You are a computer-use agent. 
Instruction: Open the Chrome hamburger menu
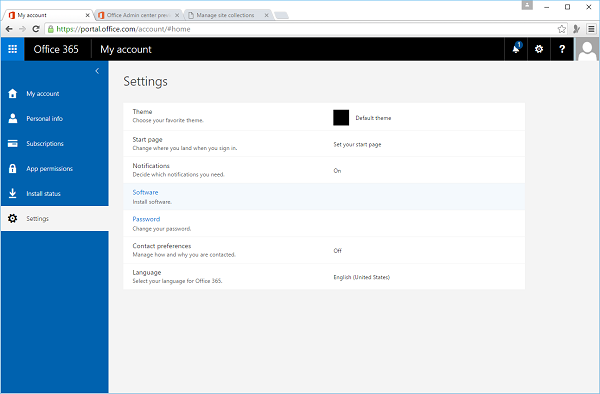(x=591, y=29)
